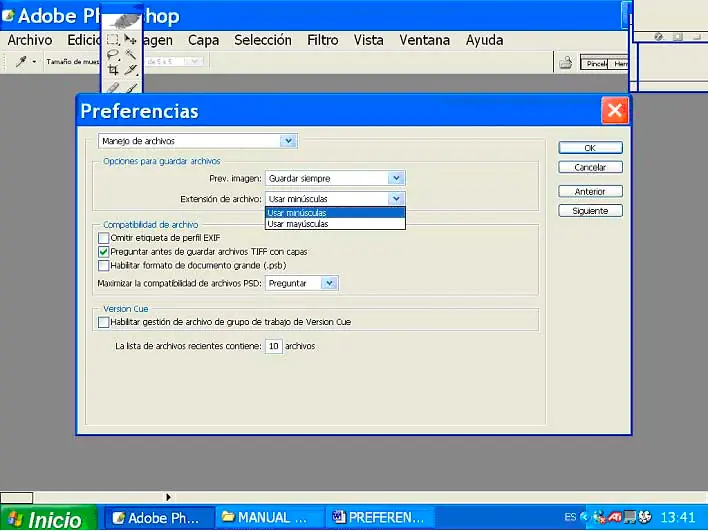
Task: Open the Vista menu
Action: point(368,40)
